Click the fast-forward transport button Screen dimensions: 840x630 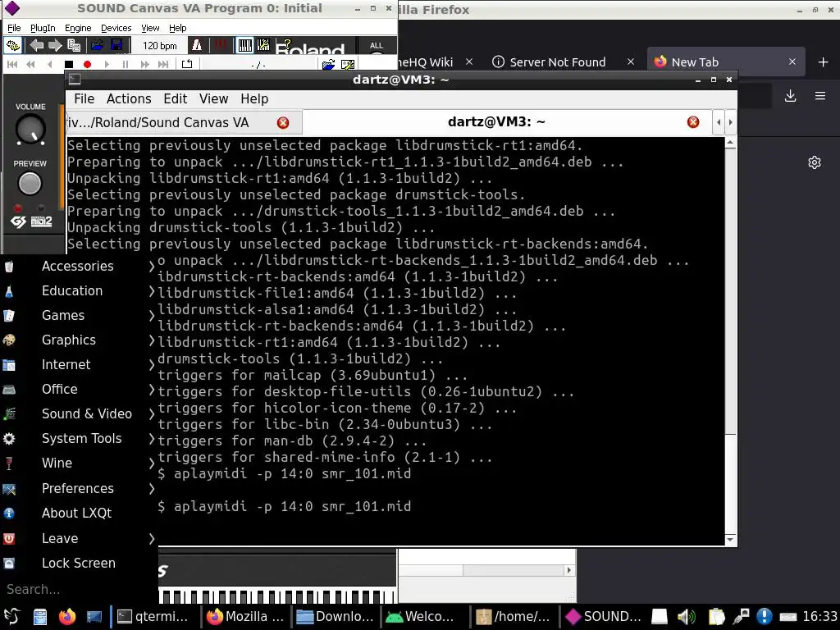pyautogui.click(x=144, y=64)
